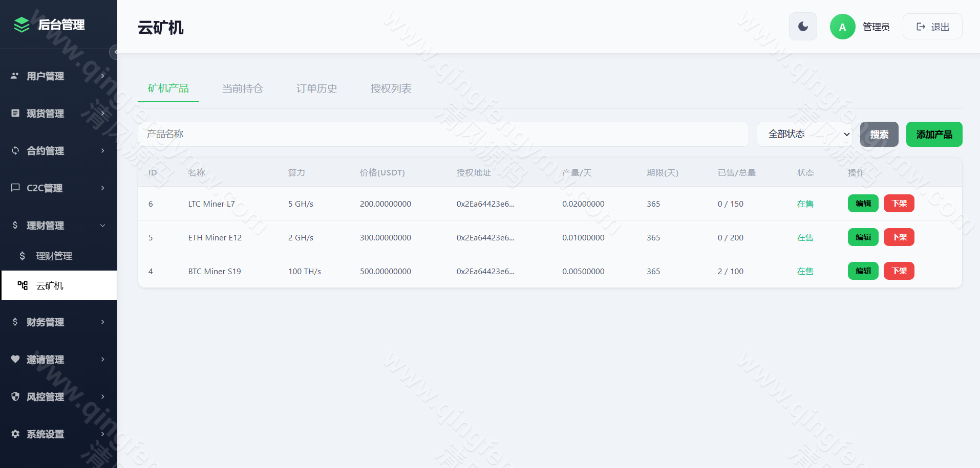
Task: Click the 在售 status of LTC Miner L7
Action: tap(805, 204)
